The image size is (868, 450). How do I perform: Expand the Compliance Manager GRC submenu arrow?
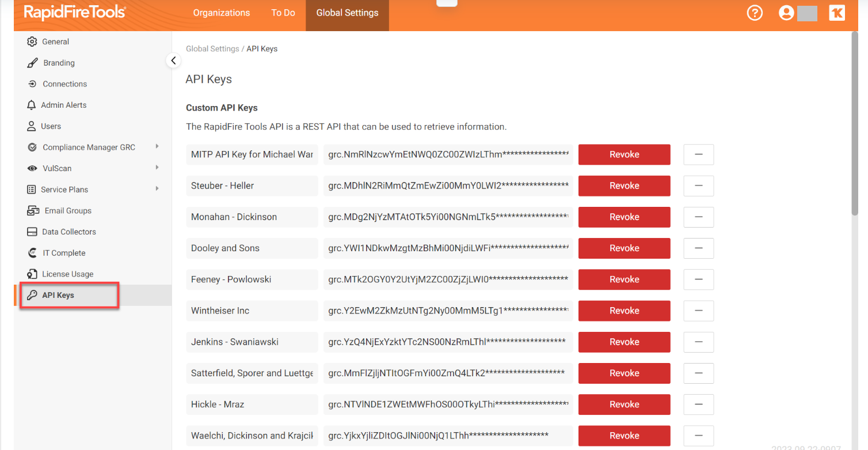click(157, 147)
